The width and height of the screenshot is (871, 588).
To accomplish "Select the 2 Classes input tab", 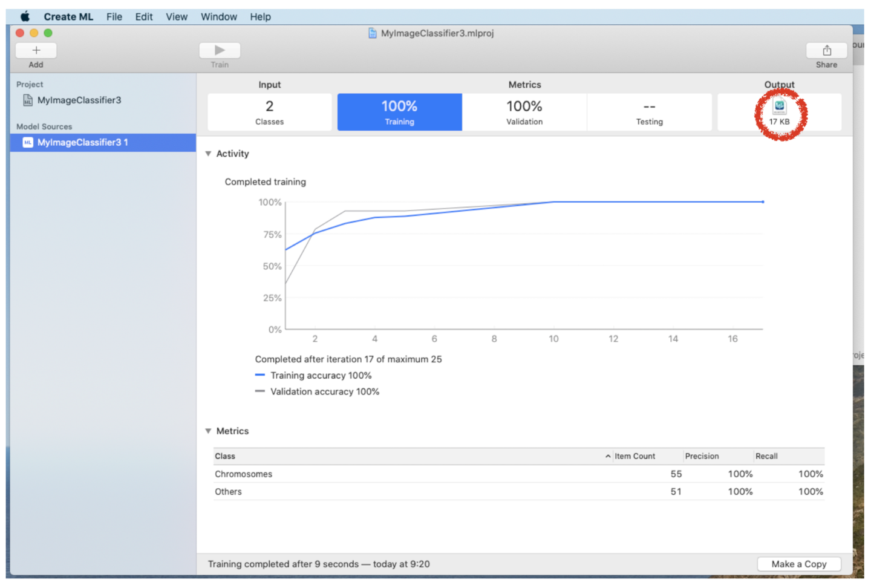I will click(x=269, y=112).
